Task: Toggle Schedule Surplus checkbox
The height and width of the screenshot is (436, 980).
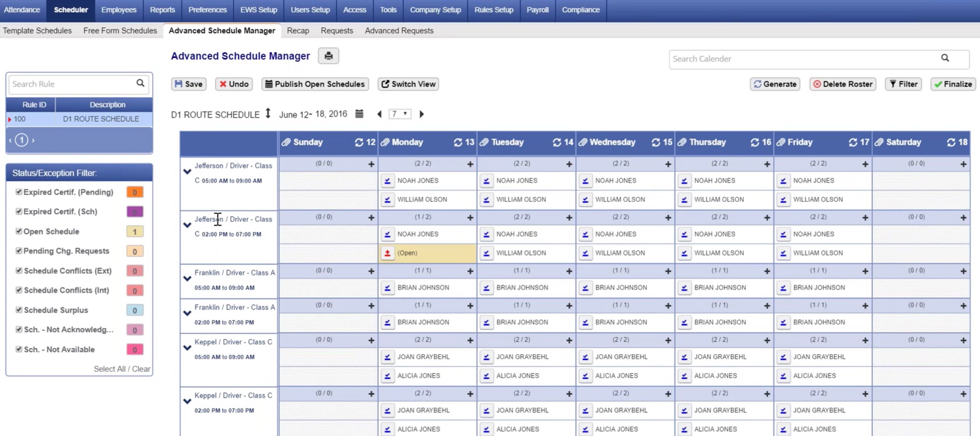Action: pos(19,310)
